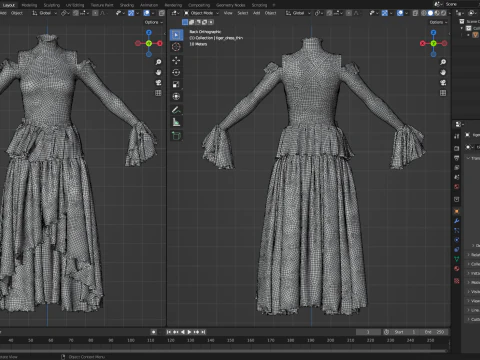The image size is (480, 360).
Task: Toggle show overlays in right viewport header
Action: click(x=400, y=13)
